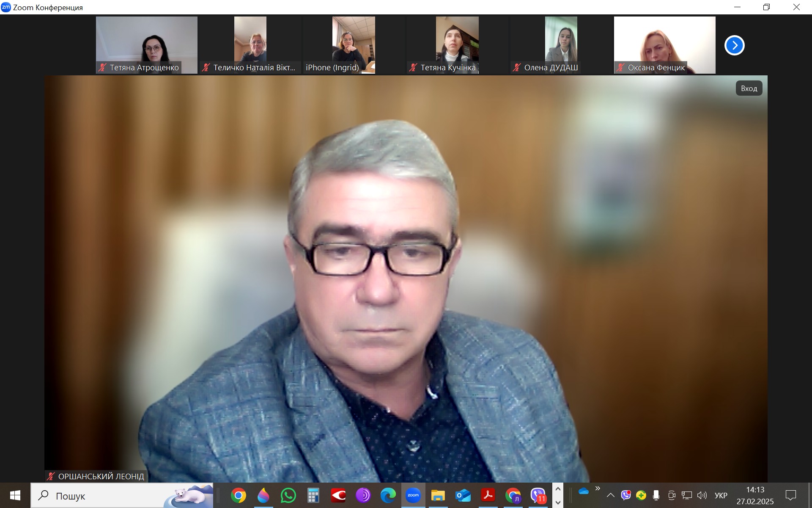Open File Explorer from taskbar
This screenshot has width=812, height=508.
438,495
